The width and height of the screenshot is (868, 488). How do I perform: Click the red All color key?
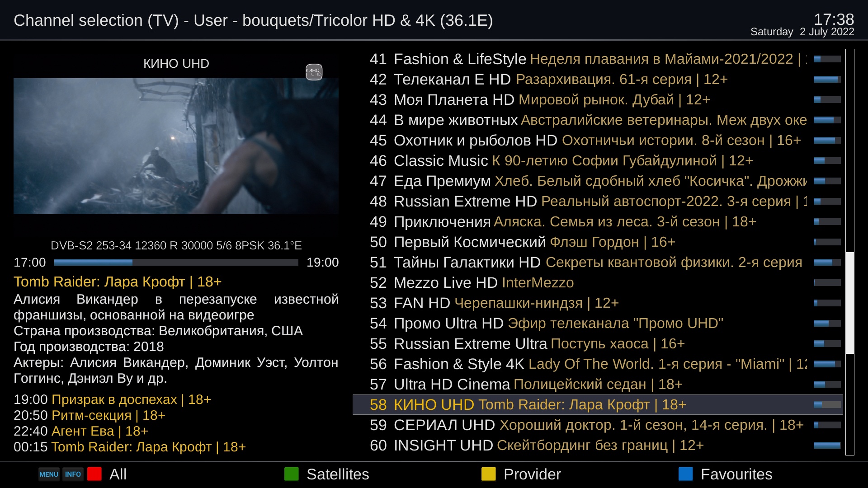94,474
